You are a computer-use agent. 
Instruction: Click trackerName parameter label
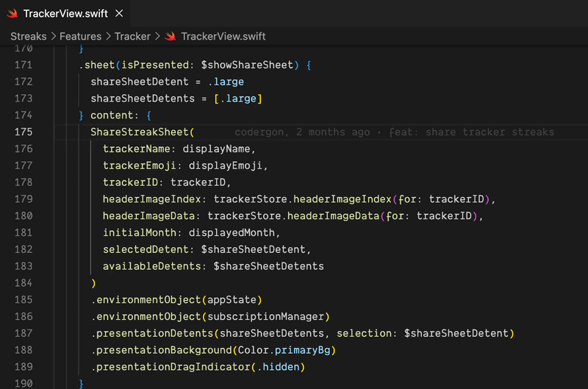click(137, 149)
